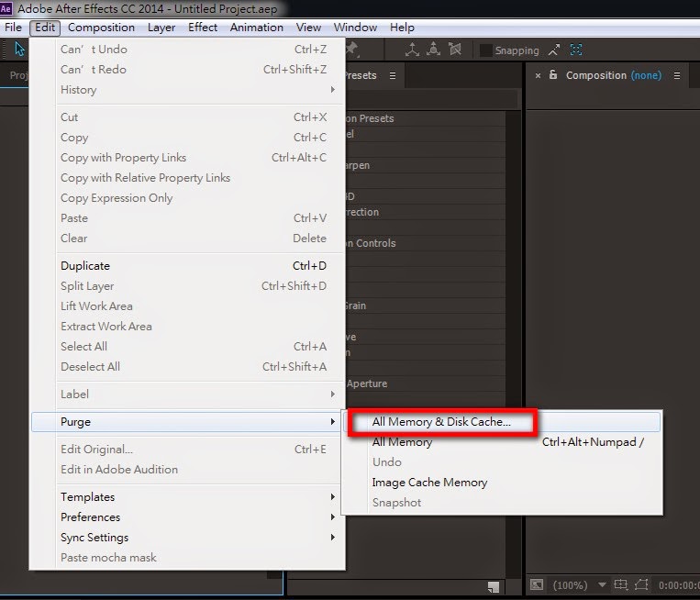Image resolution: width=700 pixels, height=600 pixels.
Task: Enable the Snapping checkbox
Action: click(485, 50)
